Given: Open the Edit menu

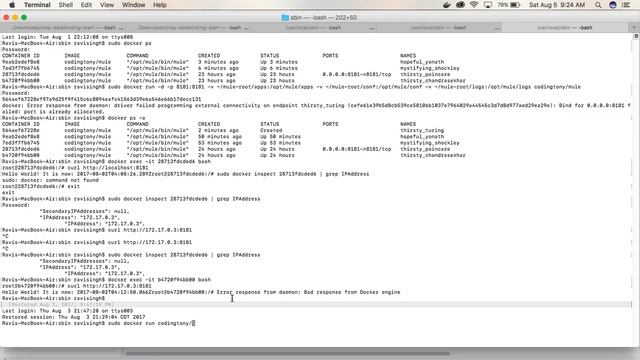Looking at the screenshot, I should [86, 5].
